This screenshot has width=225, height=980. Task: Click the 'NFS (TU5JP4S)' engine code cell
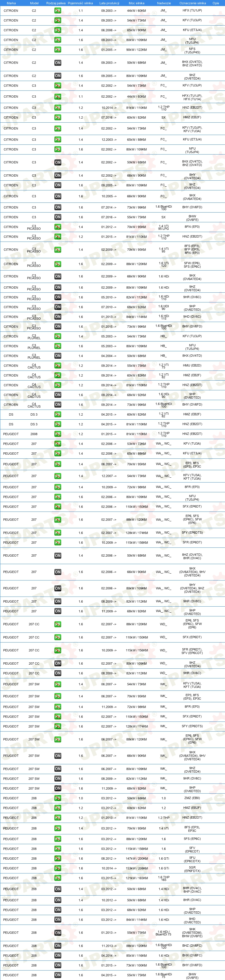[x=192, y=51]
